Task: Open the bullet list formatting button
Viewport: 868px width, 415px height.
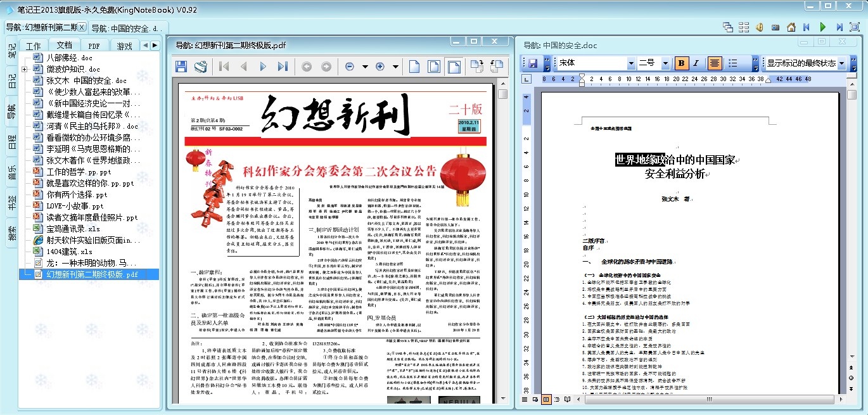Action: coord(733,63)
